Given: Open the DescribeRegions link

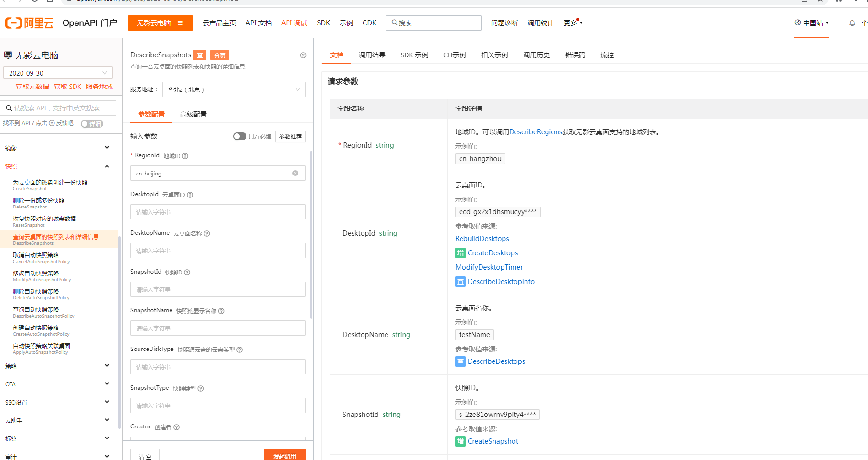Looking at the screenshot, I should (536, 132).
